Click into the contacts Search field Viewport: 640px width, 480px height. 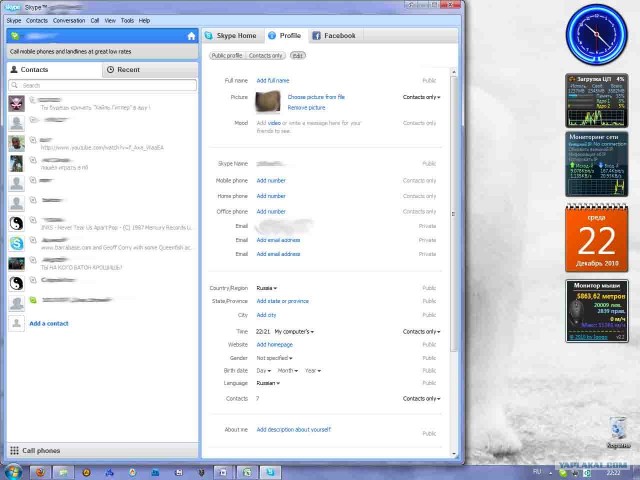click(x=102, y=85)
